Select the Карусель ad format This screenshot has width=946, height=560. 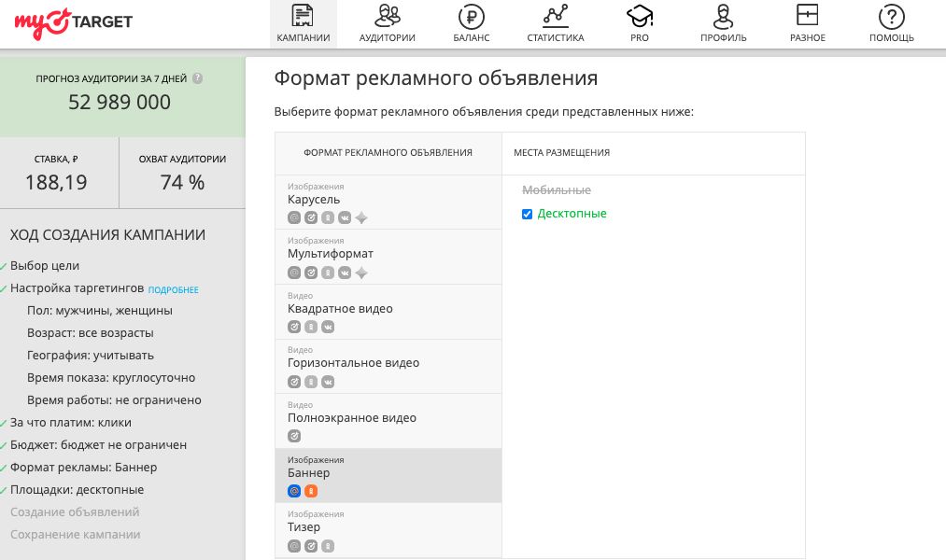pos(314,200)
